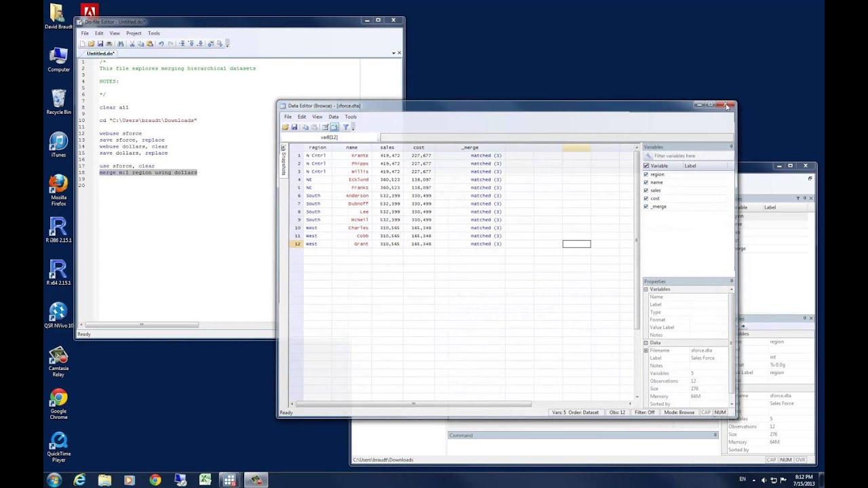868x488 pixels.
Task: Click Filter observations funnel icon
Action: click(x=345, y=127)
